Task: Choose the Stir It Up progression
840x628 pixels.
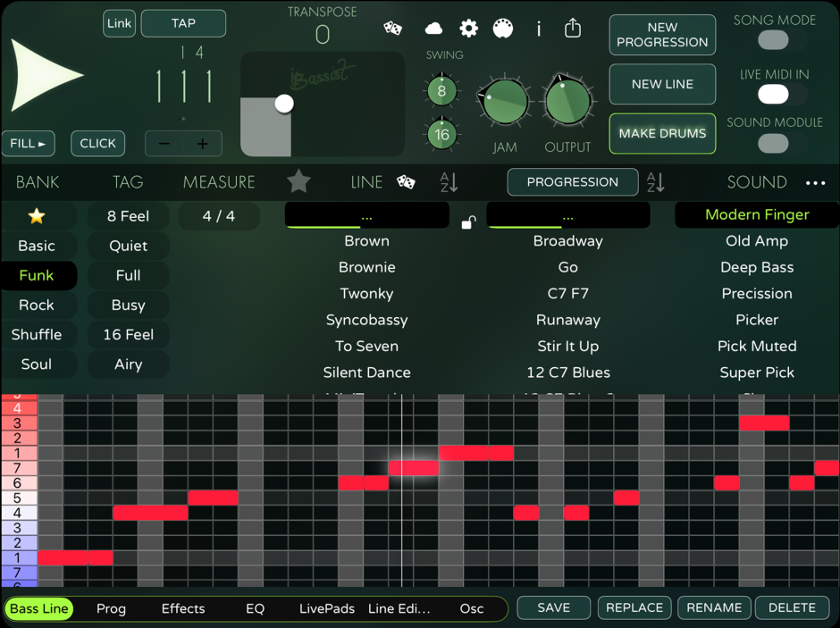Action: pos(567,347)
